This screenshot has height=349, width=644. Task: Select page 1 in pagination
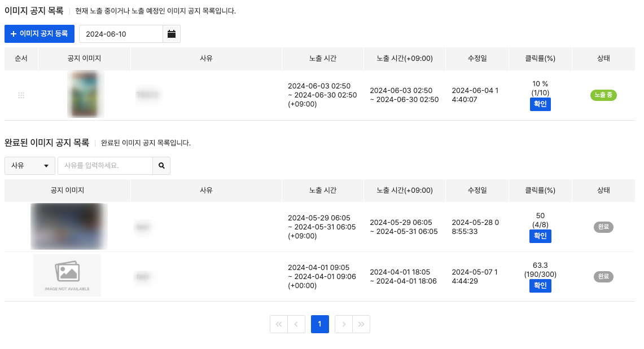[x=320, y=324]
